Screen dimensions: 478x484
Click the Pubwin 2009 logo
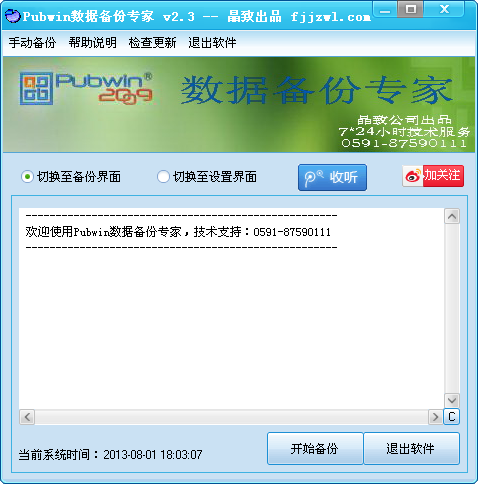86,88
